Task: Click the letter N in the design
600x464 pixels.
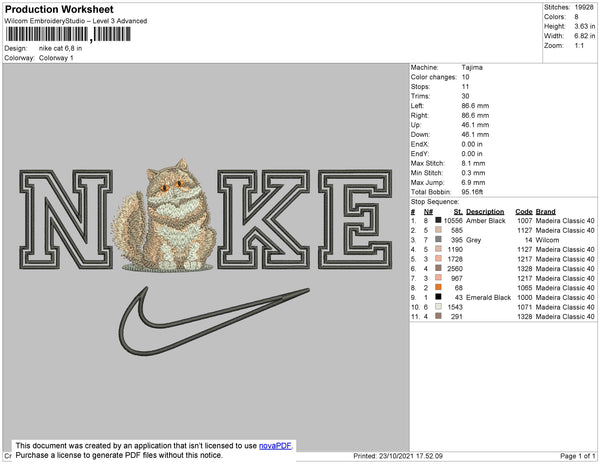Action: (x=66, y=219)
